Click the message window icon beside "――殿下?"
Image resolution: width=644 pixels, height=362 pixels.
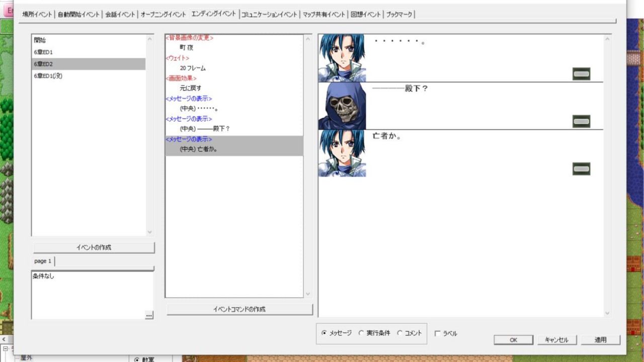581,121
